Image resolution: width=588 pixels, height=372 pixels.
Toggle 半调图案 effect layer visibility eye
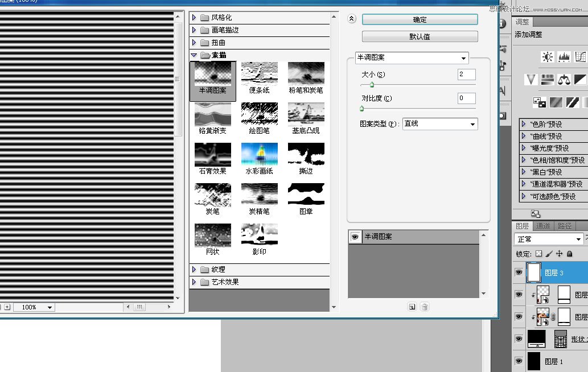tap(355, 237)
